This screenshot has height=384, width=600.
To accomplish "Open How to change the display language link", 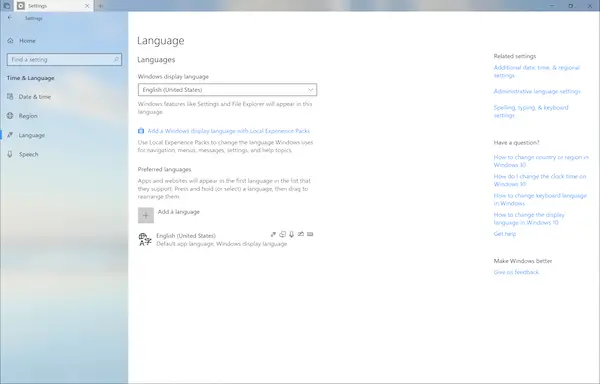I will tap(529, 218).
